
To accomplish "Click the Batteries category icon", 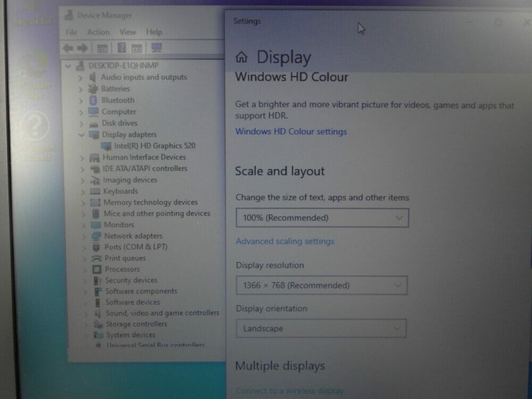I will coord(93,89).
